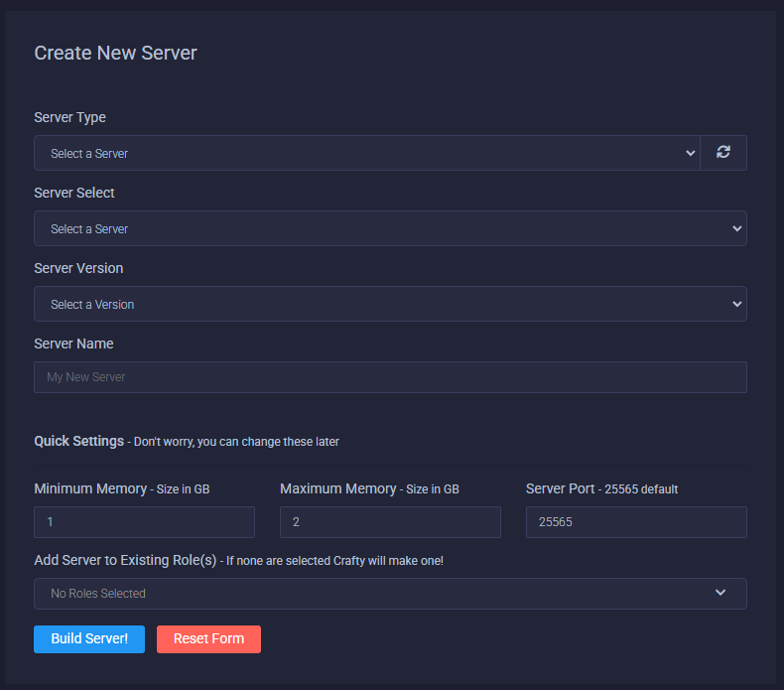Image resolution: width=784 pixels, height=690 pixels.
Task: Click the Quick Settings heading text
Action: [79, 441]
